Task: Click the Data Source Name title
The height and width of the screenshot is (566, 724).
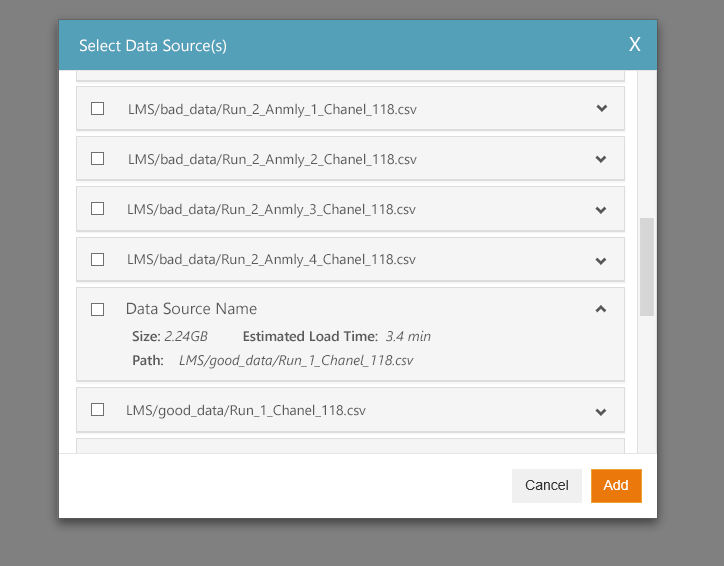Action: click(x=191, y=308)
